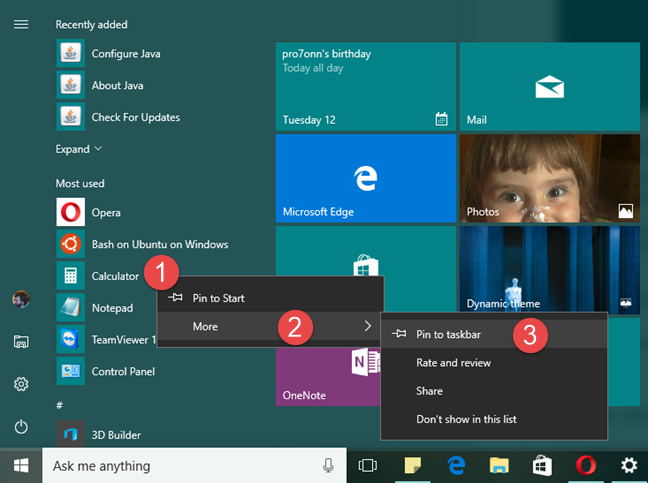Click the Configure Java label

click(126, 54)
